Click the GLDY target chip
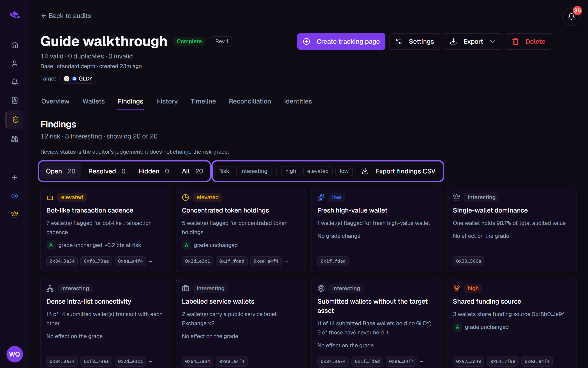Viewport: 588px width, 368px height. [78, 79]
